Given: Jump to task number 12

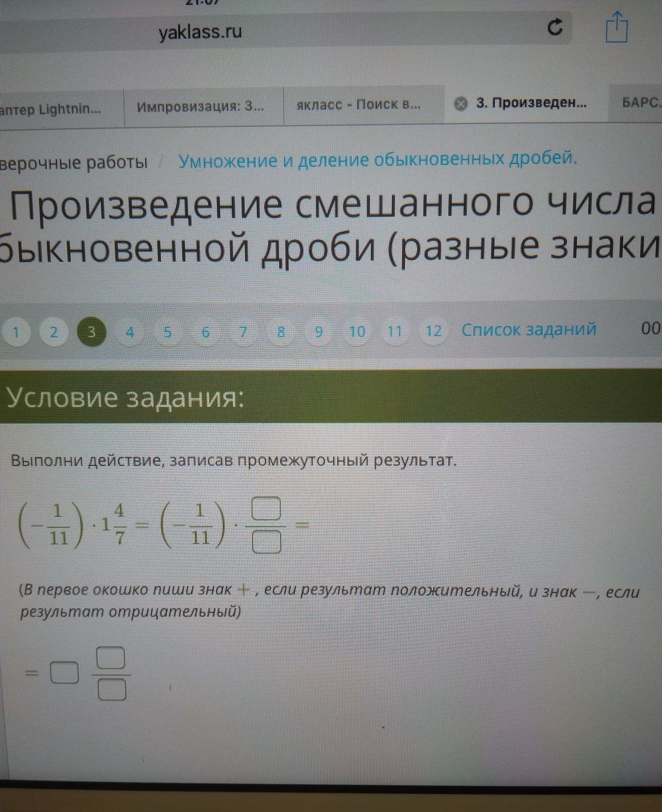Looking at the screenshot, I should [434, 331].
